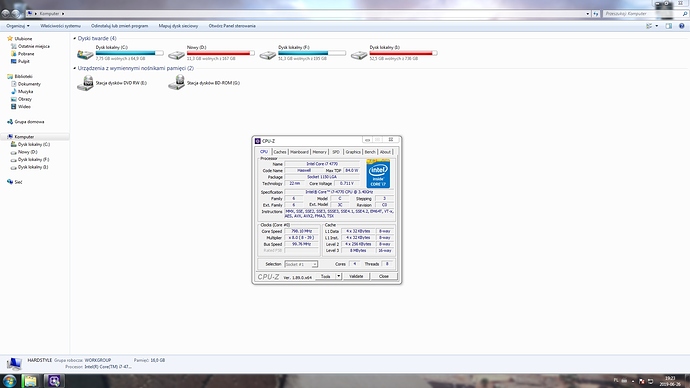690x388 pixels.
Task: Open the help question mark icon in Explorer
Action: [x=682, y=26]
